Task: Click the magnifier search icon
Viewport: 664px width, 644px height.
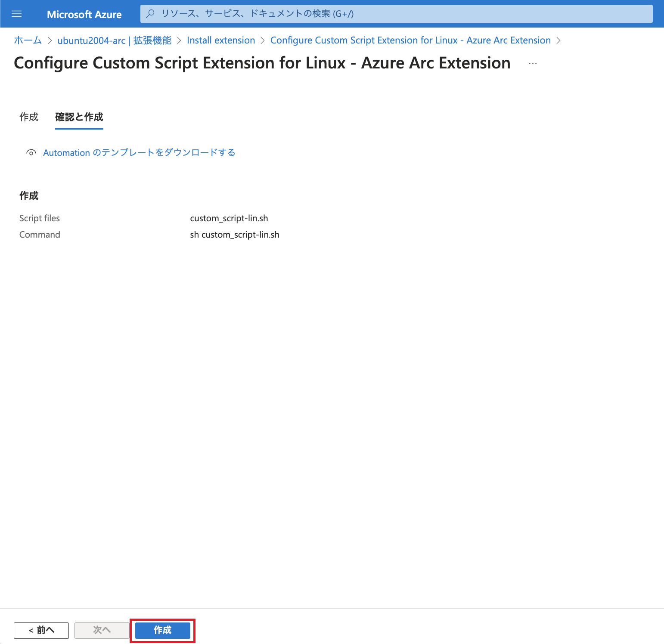Action: pos(150,14)
